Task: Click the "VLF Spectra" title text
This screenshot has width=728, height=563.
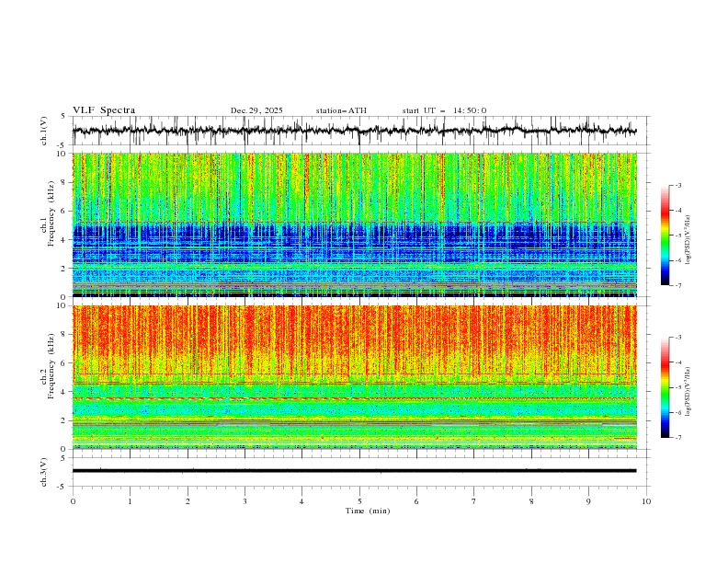Action: coord(104,110)
